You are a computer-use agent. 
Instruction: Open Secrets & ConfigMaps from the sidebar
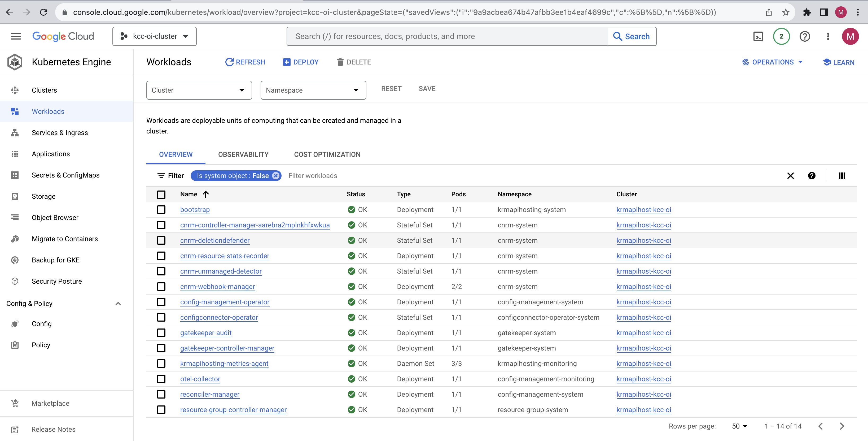(65, 175)
